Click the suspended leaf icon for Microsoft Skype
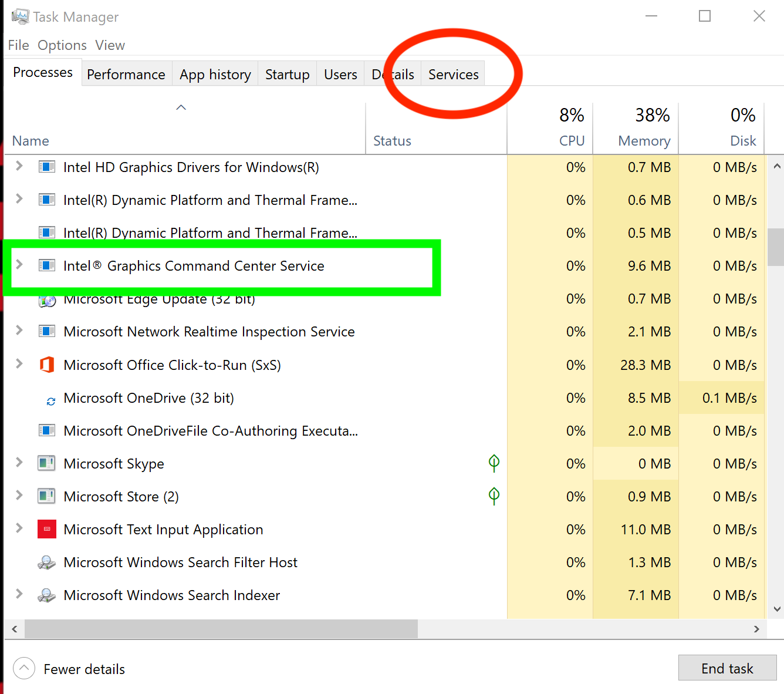 (x=494, y=463)
